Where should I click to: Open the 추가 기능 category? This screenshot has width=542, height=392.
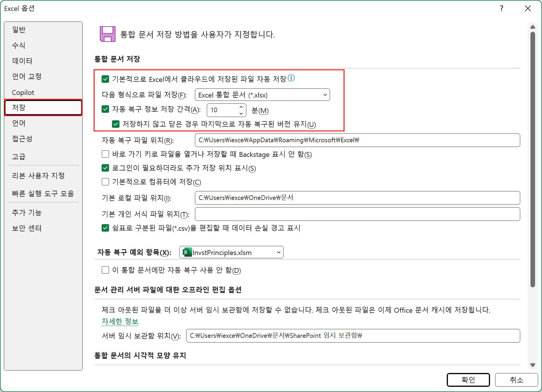coord(43,213)
